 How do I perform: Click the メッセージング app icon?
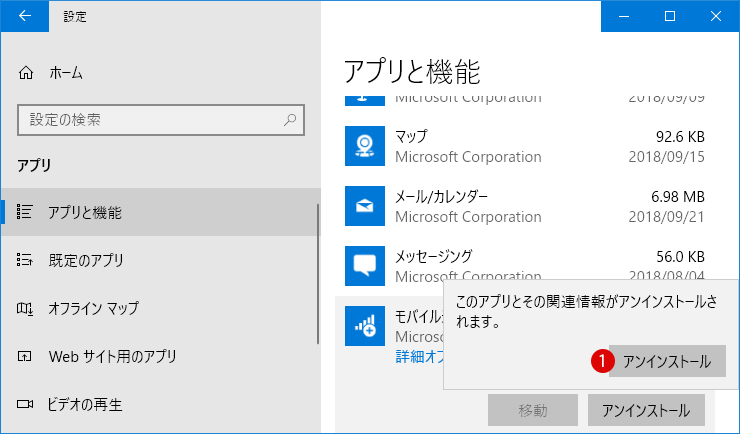tap(364, 266)
